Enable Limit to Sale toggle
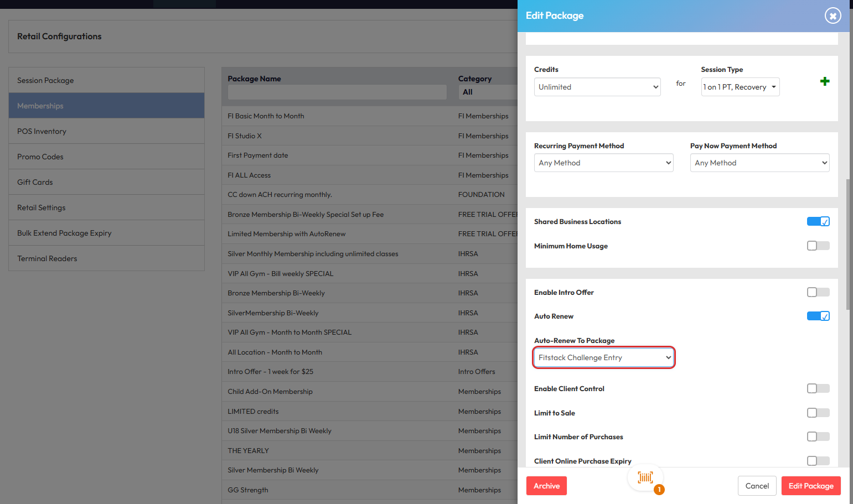Screen dimensions: 853x504 click(x=818, y=413)
